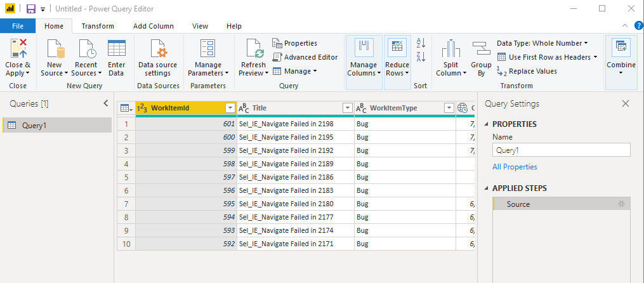Click the Split Column icon

pos(451,48)
